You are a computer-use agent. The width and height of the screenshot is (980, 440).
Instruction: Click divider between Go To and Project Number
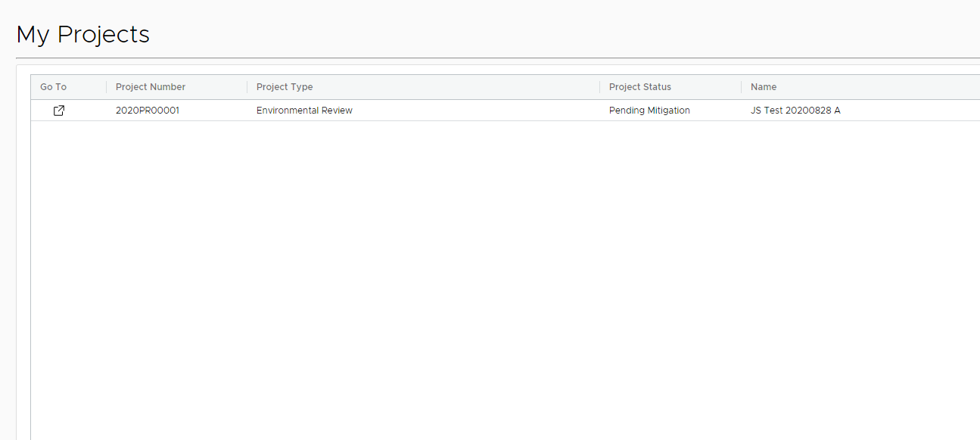point(106,87)
